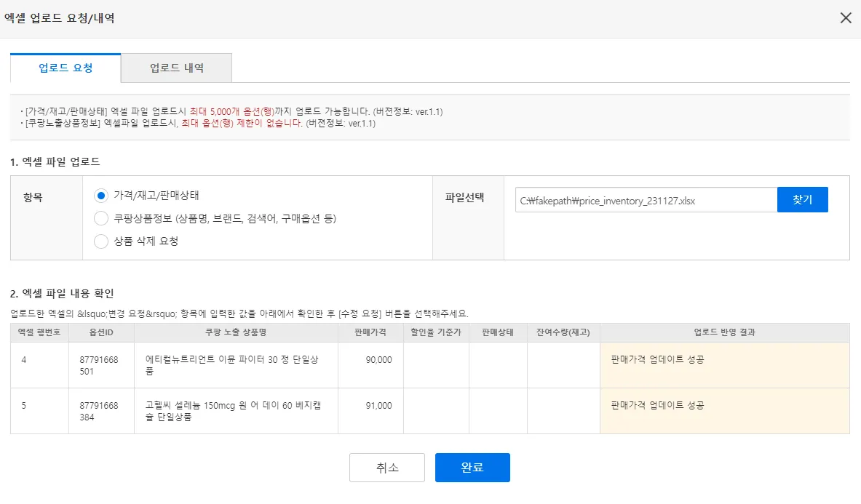The image size is (861, 504).
Task: Select the 상품 삭제 요청 radio button
Action: click(102, 241)
